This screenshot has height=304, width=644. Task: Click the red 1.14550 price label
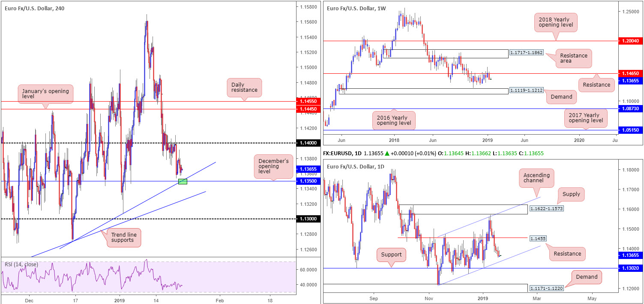tap(308, 102)
